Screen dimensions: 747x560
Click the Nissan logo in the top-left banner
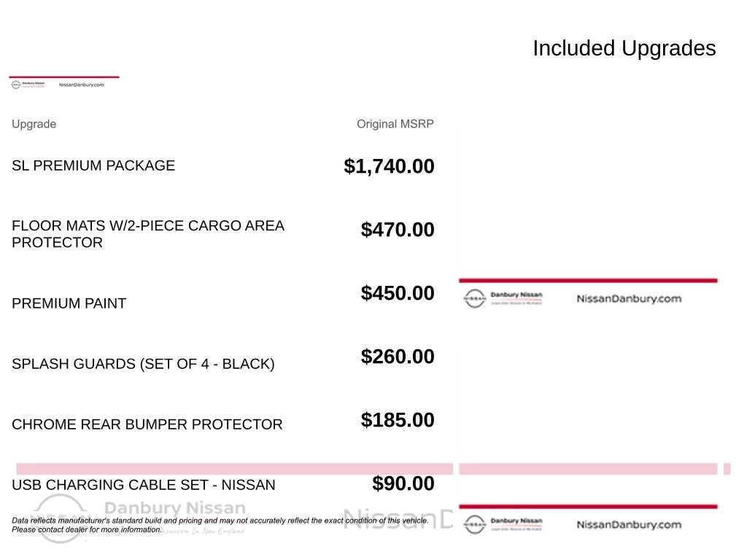pyautogui.click(x=15, y=85)
